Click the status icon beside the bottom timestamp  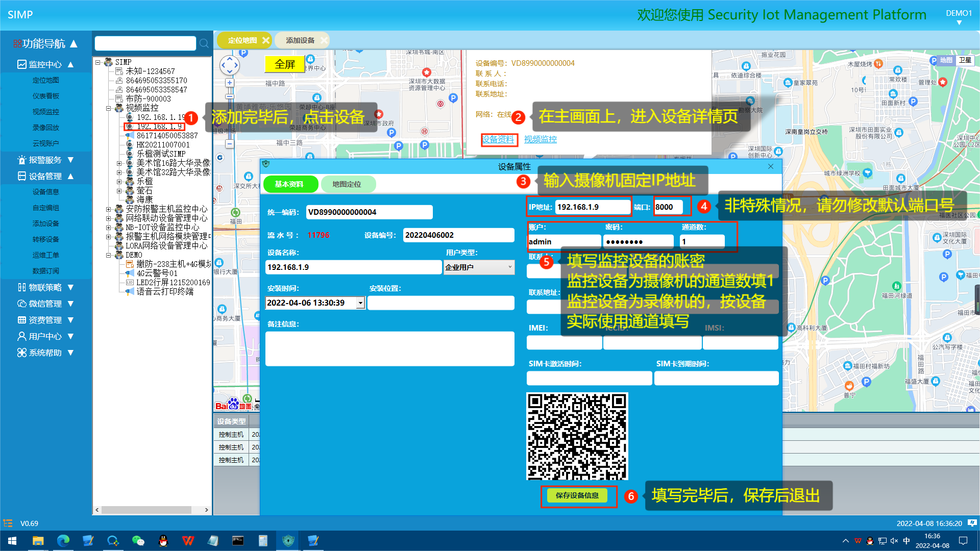point(972,523)
